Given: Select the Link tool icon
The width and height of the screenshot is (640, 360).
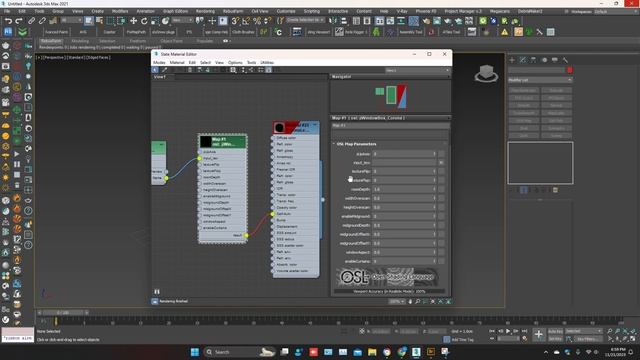Looking at the screenshot, I should coord(31,21).
